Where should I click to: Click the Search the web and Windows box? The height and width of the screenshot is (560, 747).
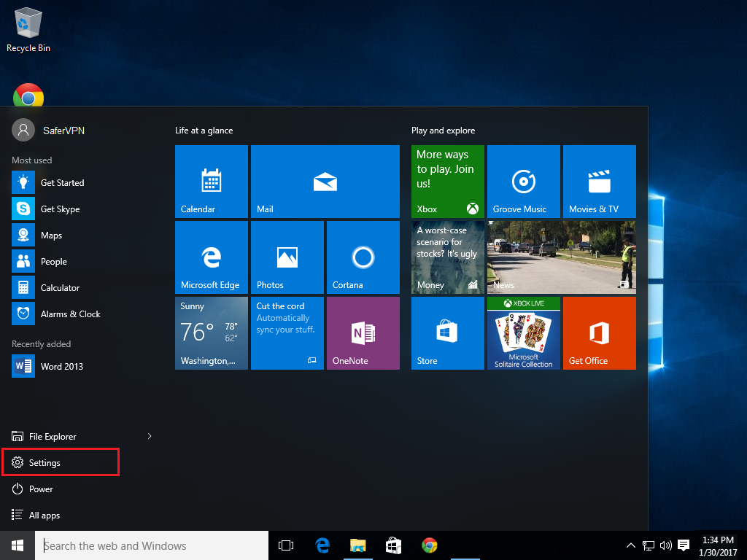pos(153,545)
